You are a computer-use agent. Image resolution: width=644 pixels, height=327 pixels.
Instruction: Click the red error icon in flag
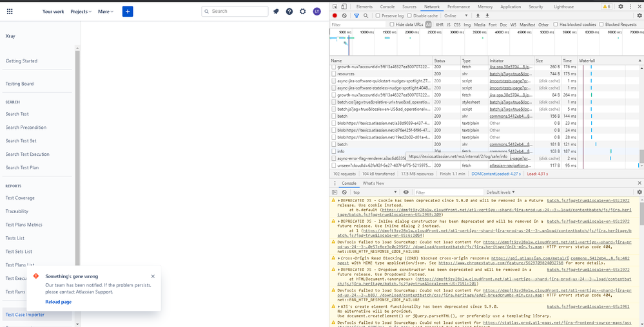point(35,276)
